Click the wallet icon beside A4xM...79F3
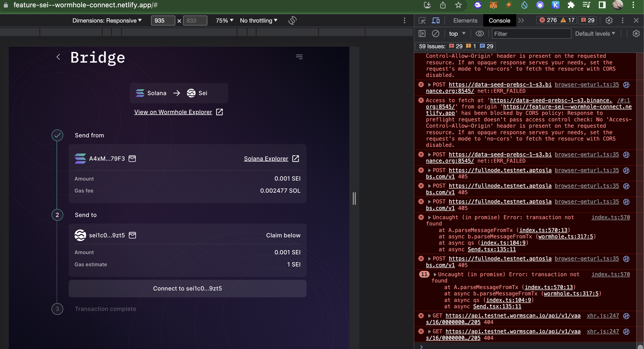This screenshot has height=349, width=644. [132, 158]
